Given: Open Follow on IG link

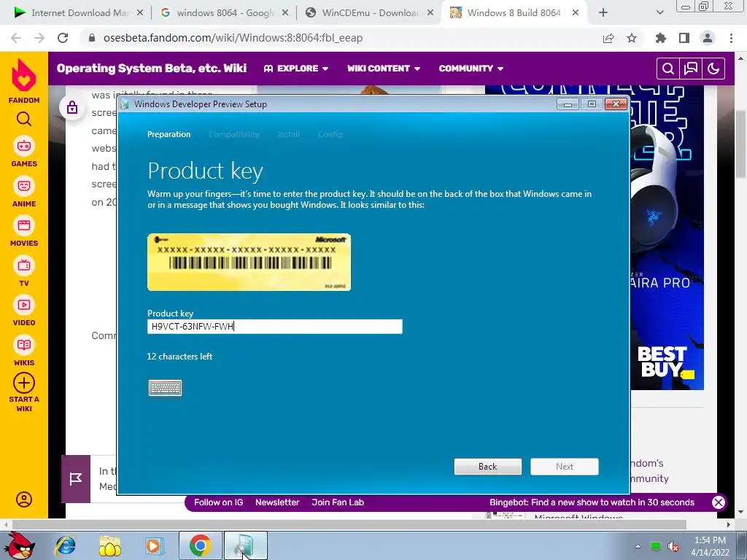Looking at the screenshot, I should coord(219,502).
